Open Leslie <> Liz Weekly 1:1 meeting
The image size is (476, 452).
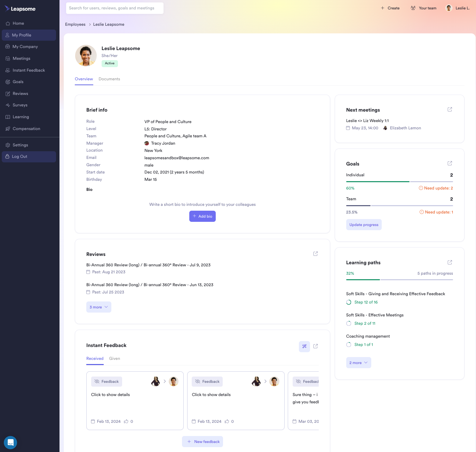367,121
